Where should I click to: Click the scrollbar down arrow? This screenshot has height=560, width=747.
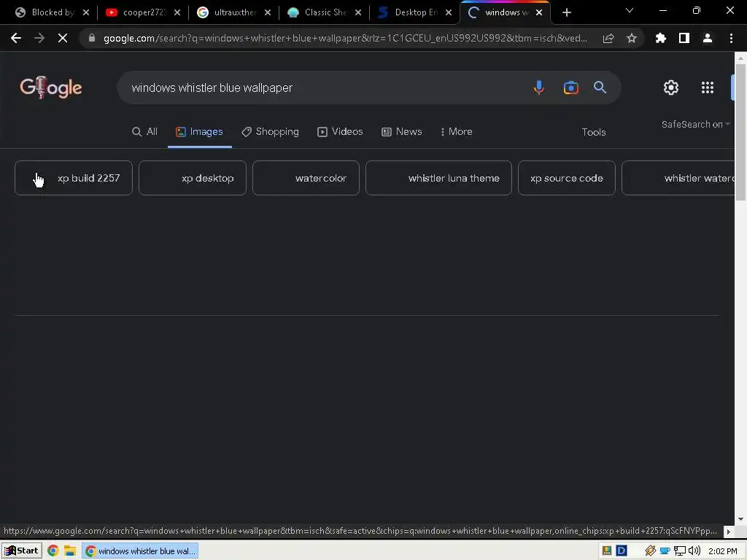740,518
